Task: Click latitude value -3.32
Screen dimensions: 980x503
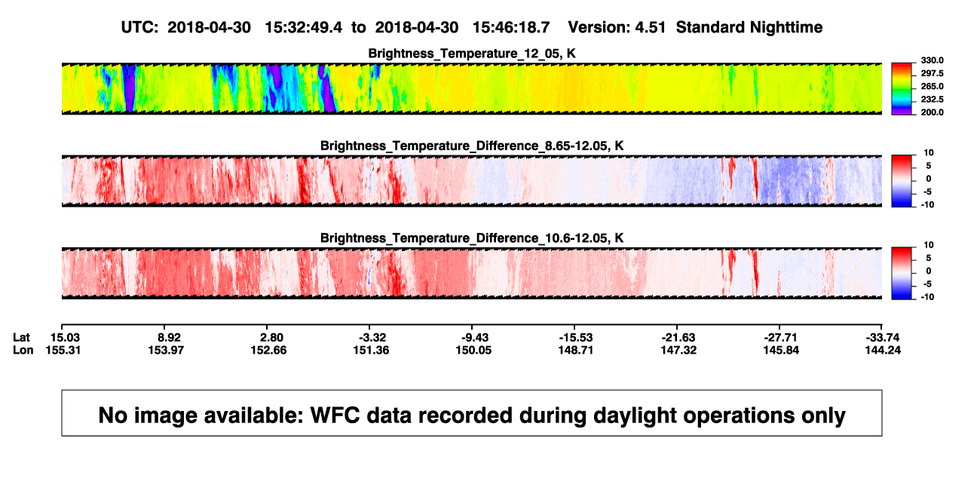Action: (x=373, y=336)
